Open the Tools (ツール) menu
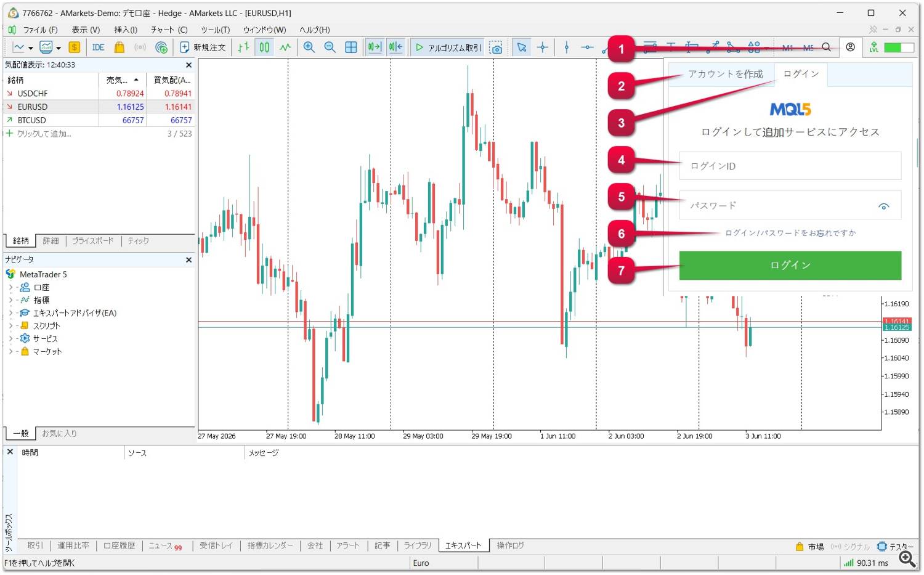Image resolution: width=924 pixels, height=575 pixels. (215, 30)
